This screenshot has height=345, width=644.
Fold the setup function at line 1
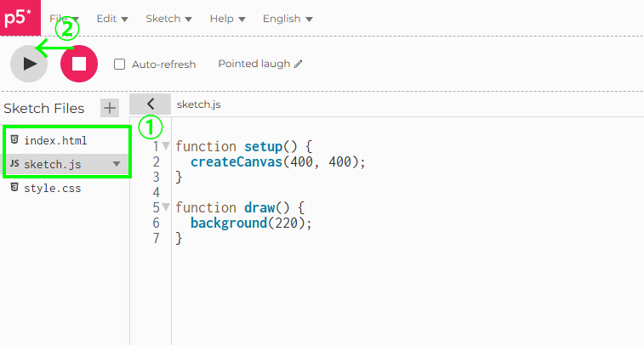(166, 146)
